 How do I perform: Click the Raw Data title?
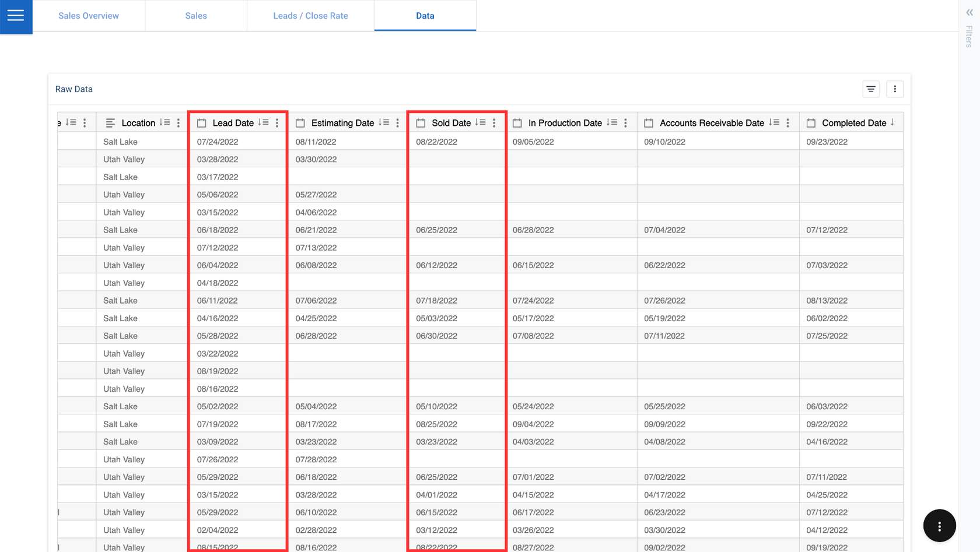tap(73, 89)
